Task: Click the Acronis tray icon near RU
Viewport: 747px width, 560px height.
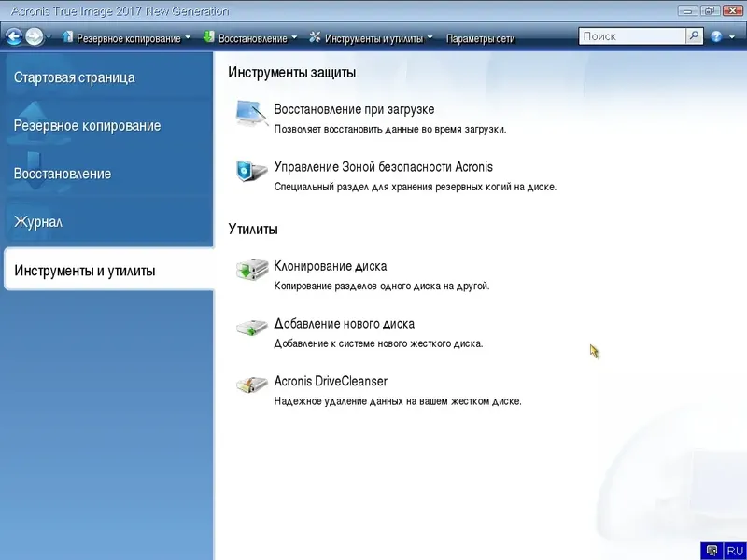Action: [x=710, y=550]
